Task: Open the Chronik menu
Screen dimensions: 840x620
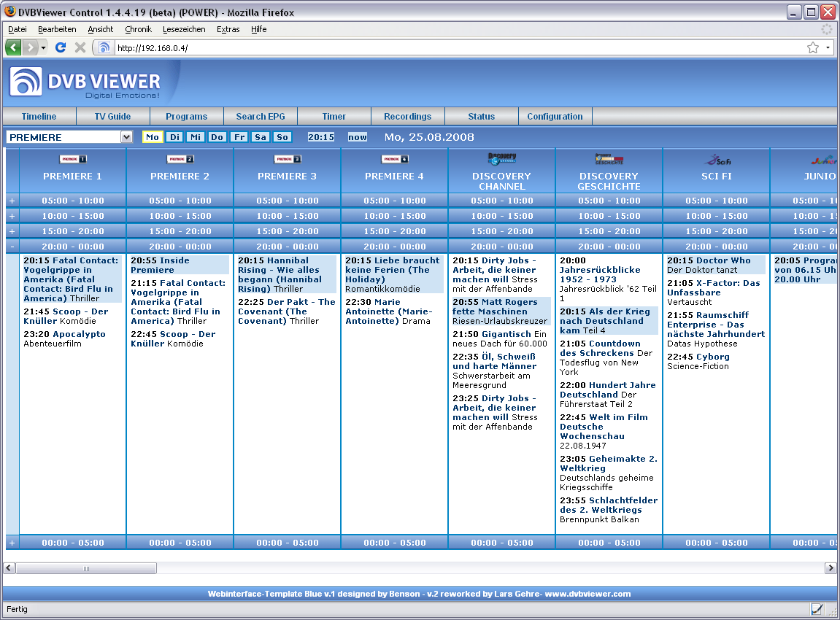Action: [138, 29]
